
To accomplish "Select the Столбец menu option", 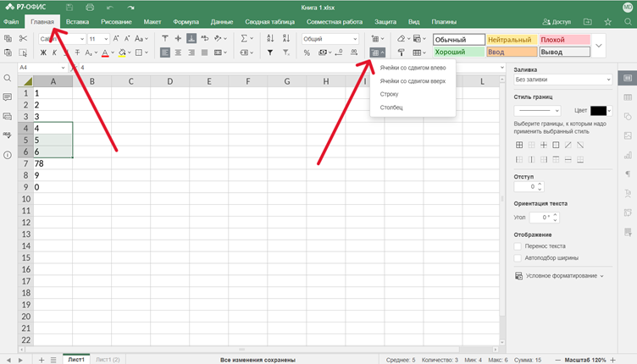I will (x=391, y=108).
